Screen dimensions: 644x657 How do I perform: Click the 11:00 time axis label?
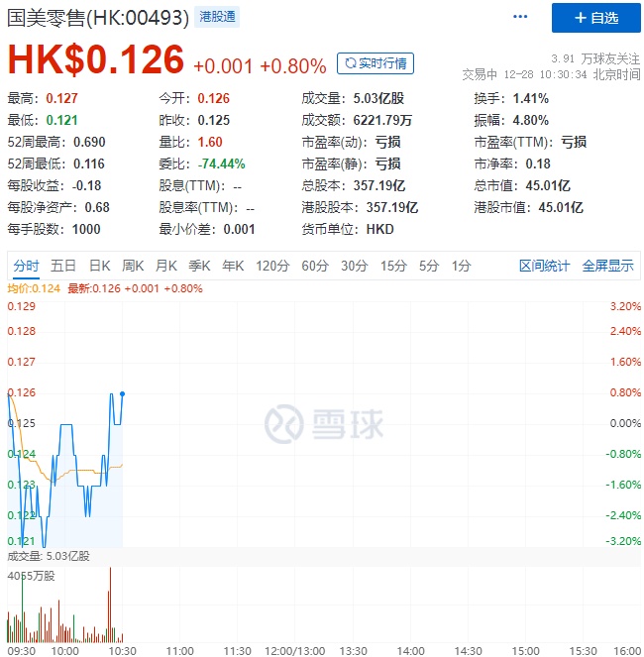tap(179, 651)
